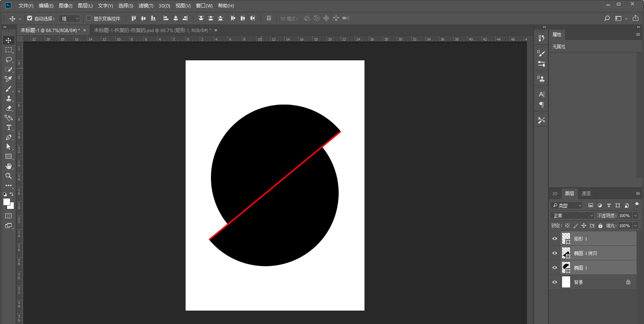Open the properties panel flyout menu
This screenshot has width=644, height=324.
(638, 34)
